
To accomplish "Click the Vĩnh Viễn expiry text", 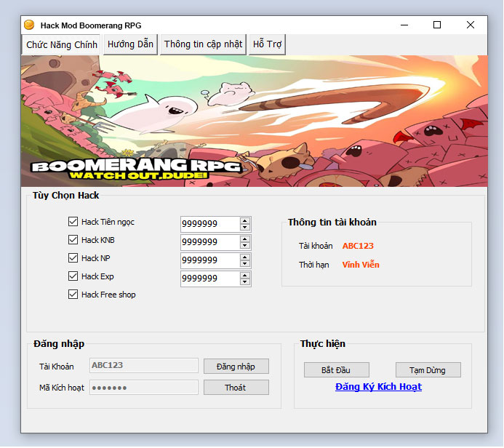I will 361,265.
